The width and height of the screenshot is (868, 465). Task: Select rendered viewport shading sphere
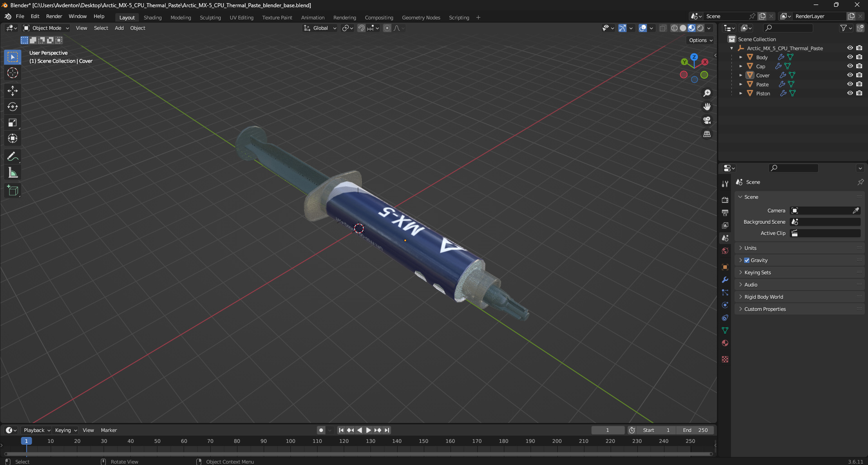tap(700, 28)
